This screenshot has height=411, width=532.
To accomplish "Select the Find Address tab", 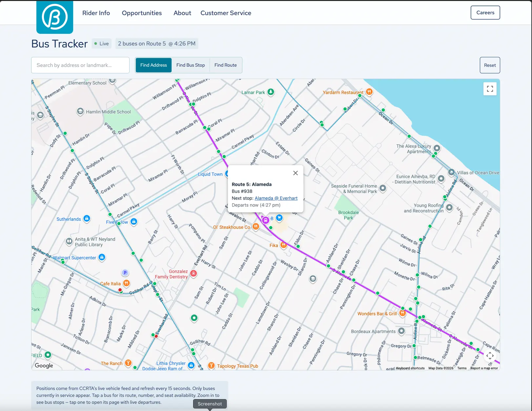I will 153,65.
